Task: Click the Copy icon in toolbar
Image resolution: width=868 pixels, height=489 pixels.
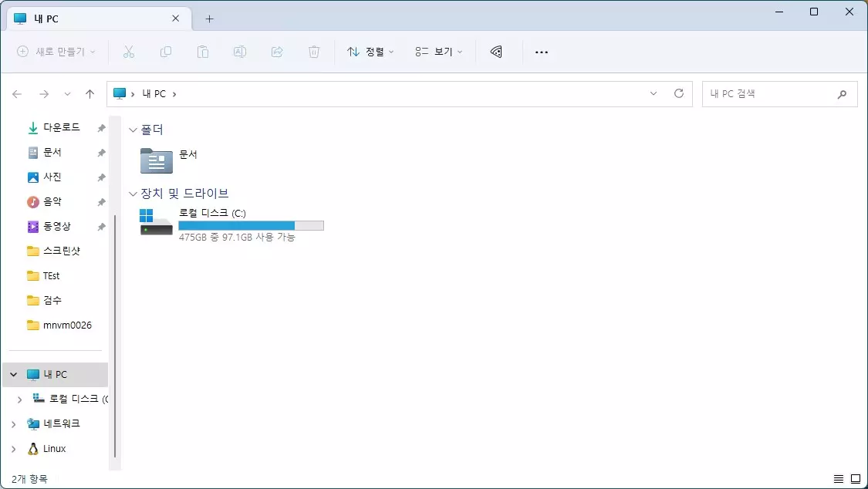Action: [x=166, y=52]
